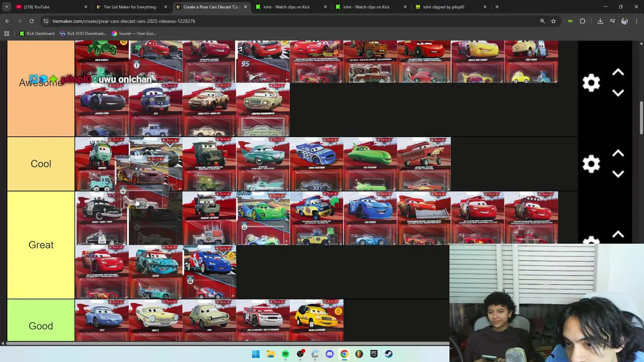Click the Great tier label
Screen dimensions: 644x362
tap(41, 245)
